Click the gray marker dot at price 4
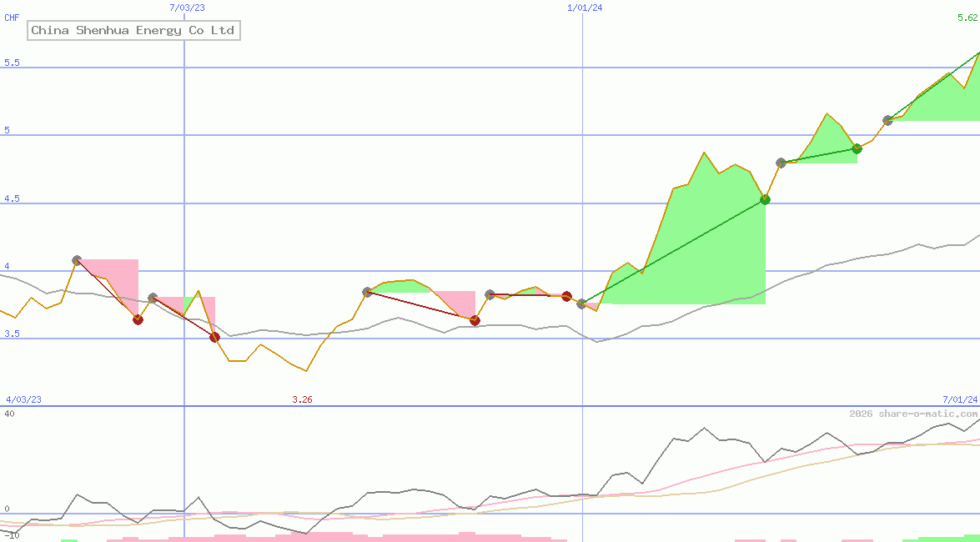This screenshot has width=980, height=542. [x=77, y=259]
